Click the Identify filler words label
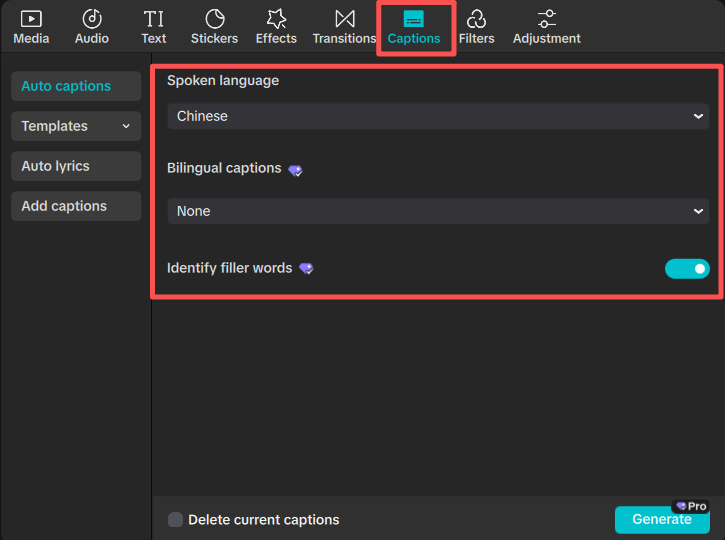The image size is (725, 540). pyautogui.click(x=229, y=268)
